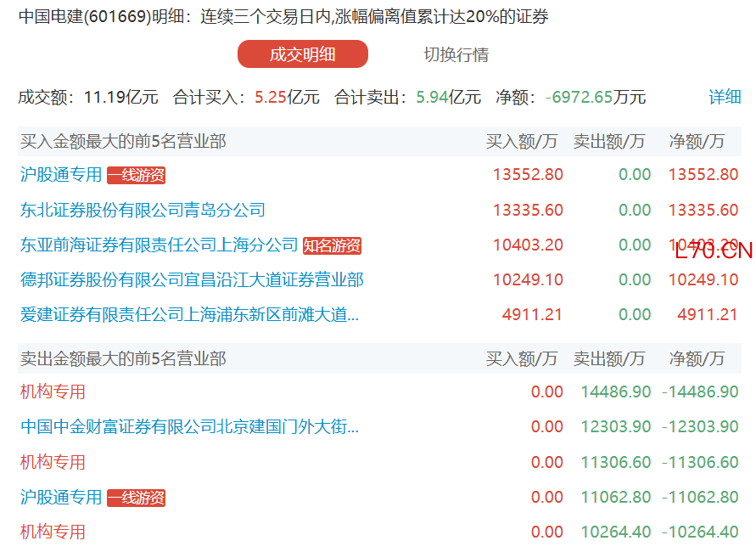The height and width of the screenshot is (552, 756).
Task: Open 德邦证券宜昌沿江大道证券营业部
Action: (x=192, y=280)
